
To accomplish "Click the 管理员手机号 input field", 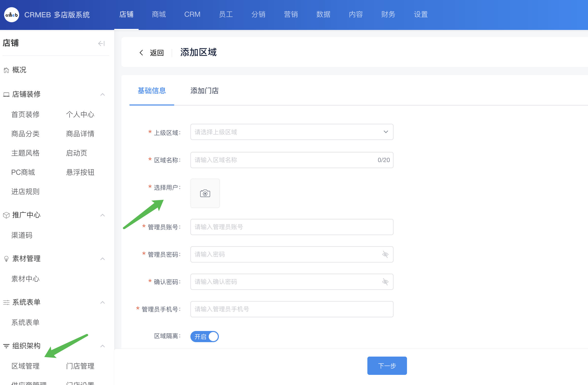I will (x=291, y=309).
